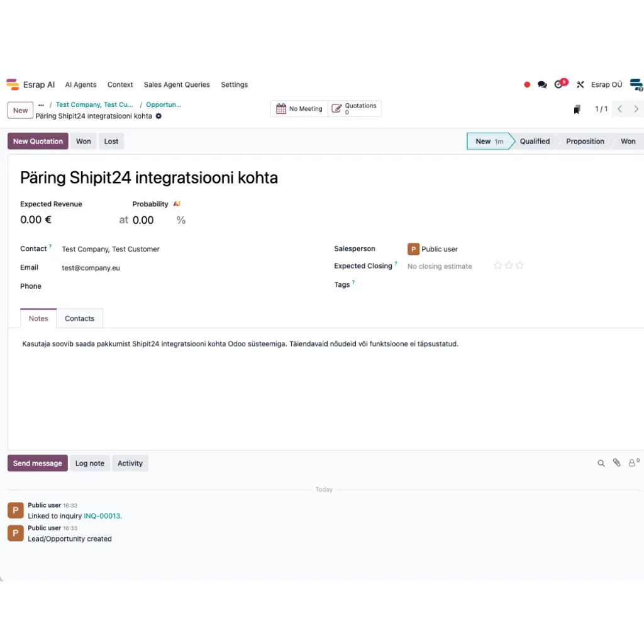This screenshot has height=644, width=644.
Task: Select the Qualified stage
Action: pos(535,142)
